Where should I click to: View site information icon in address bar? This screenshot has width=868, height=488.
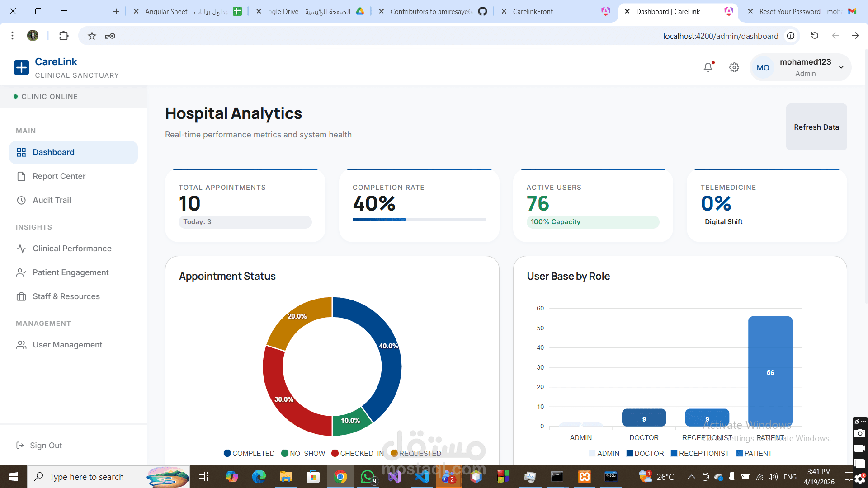pos(791,36)
